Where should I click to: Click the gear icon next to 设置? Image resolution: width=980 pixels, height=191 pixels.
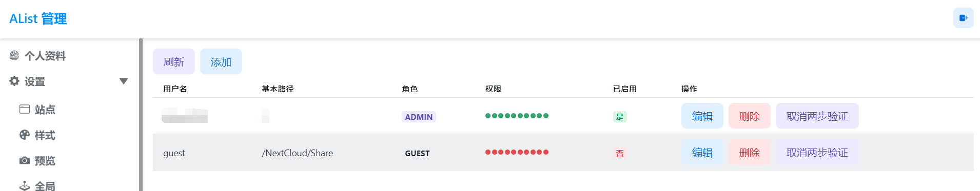coord(14,81)
